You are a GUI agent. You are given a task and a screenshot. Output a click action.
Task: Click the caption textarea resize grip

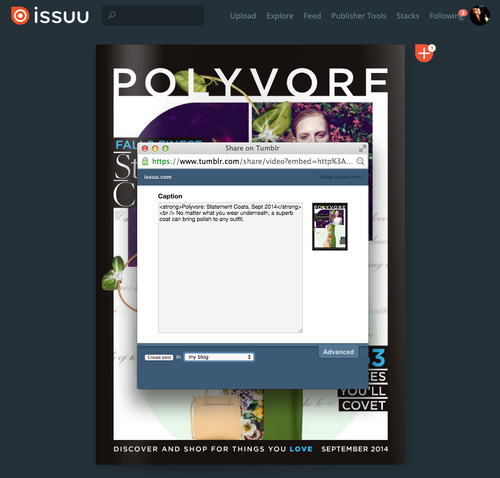pos(300,330)
